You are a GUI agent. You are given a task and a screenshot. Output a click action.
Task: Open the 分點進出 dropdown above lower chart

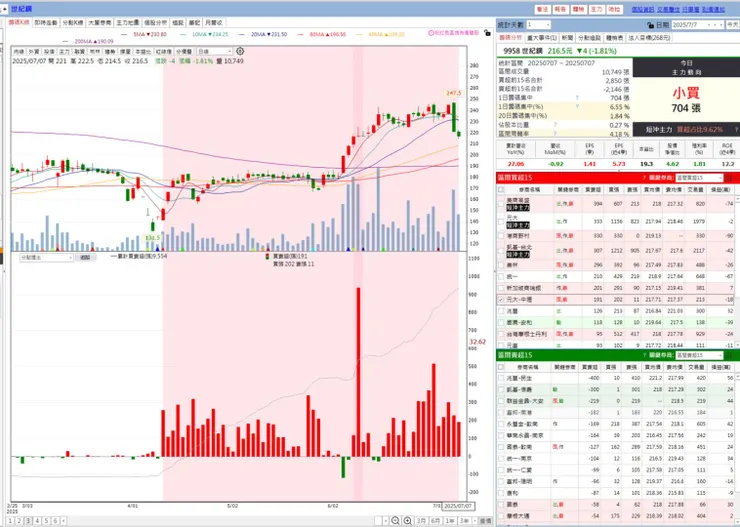pyautogui.click(x=46, y=258)
